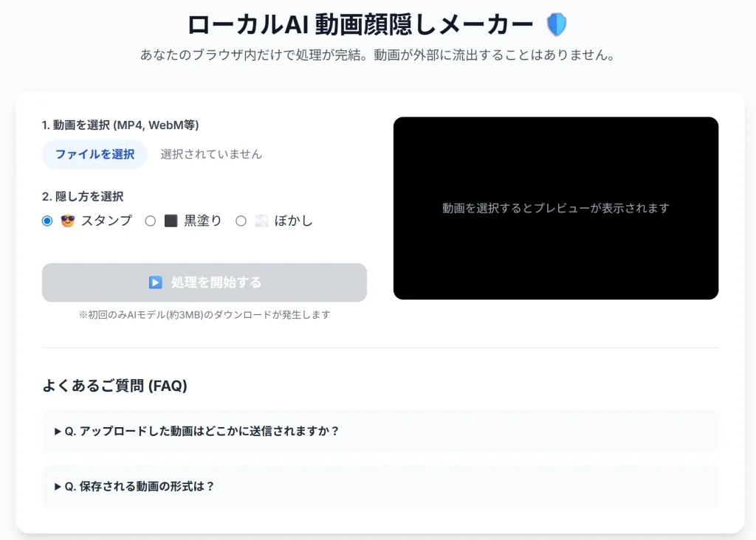Click the 動画を選択するとプレビューが表示されます placeholder text
The width and height of the screenshot is (756, 540).
pyautogui.click(x=556, y=208)
